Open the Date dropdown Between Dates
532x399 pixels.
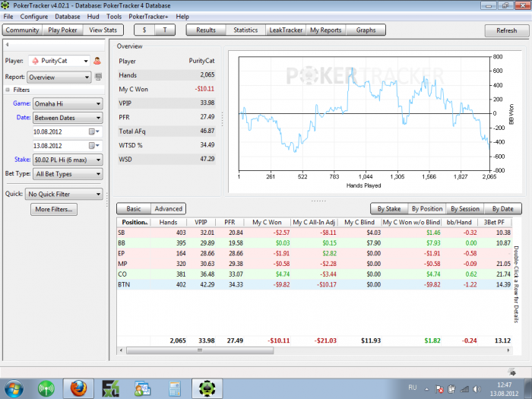tap(68, 118)
